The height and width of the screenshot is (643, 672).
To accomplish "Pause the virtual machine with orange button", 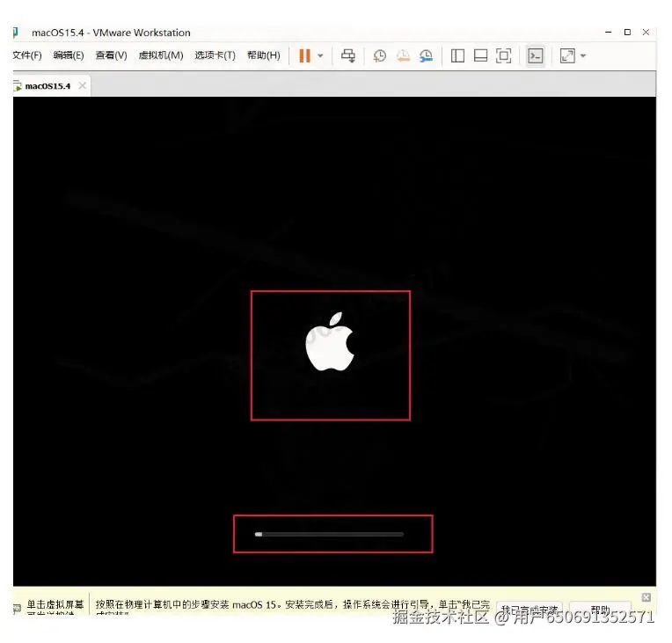I will [x=304, y=55].
